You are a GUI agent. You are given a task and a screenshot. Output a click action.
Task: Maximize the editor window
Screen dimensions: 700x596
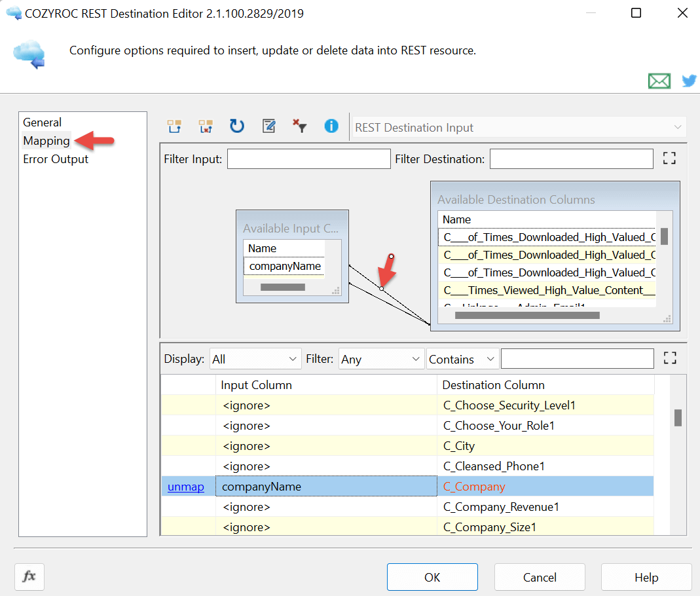(636, 13)
